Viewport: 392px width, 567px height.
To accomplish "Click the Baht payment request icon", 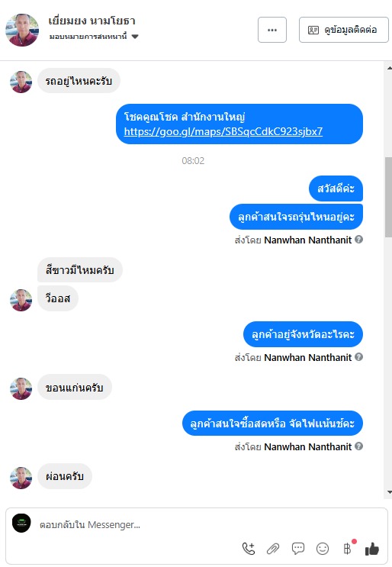I will 348,548.
